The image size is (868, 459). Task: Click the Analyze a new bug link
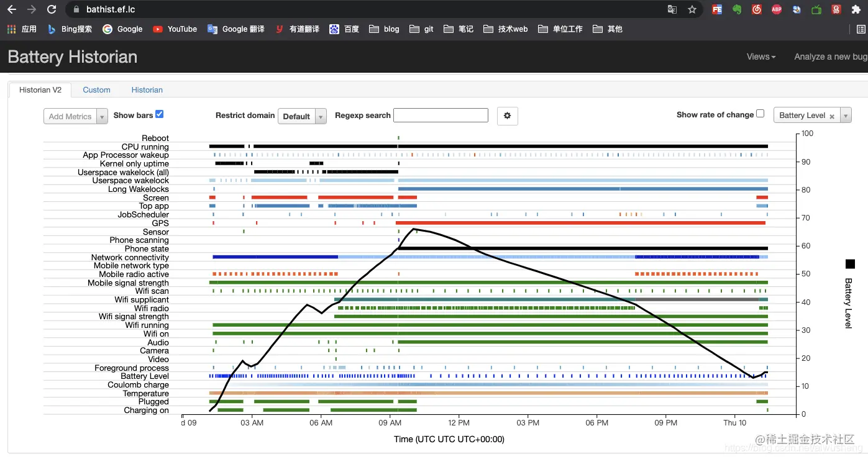coord(831,57)
